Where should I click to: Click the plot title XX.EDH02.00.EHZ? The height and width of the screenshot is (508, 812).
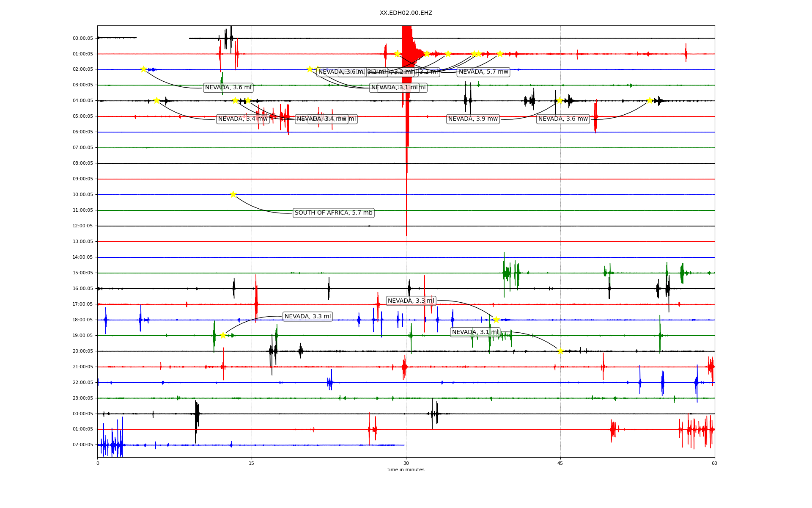pos(406,13)
